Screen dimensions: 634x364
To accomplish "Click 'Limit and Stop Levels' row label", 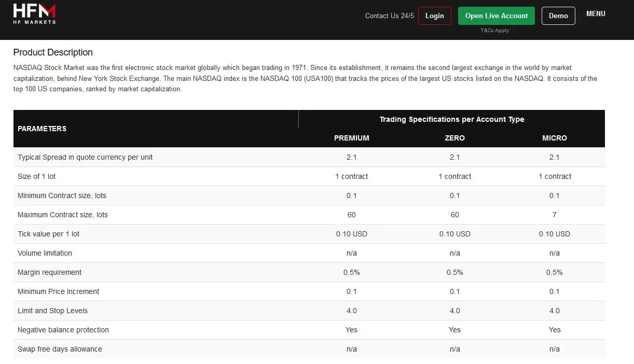I will (52, 311).
